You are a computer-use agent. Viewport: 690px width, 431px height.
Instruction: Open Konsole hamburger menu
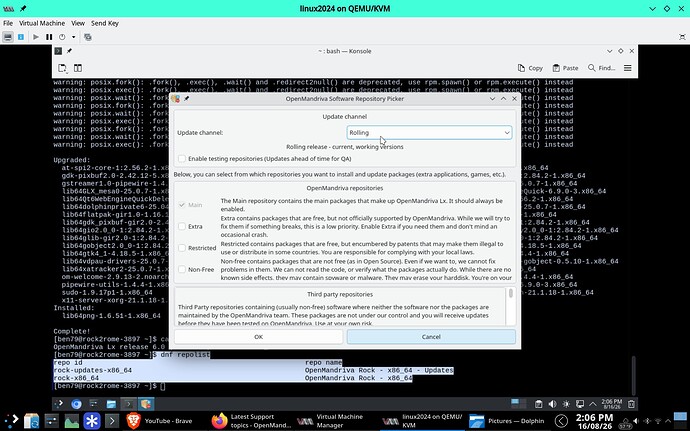[x=628, y=68]
